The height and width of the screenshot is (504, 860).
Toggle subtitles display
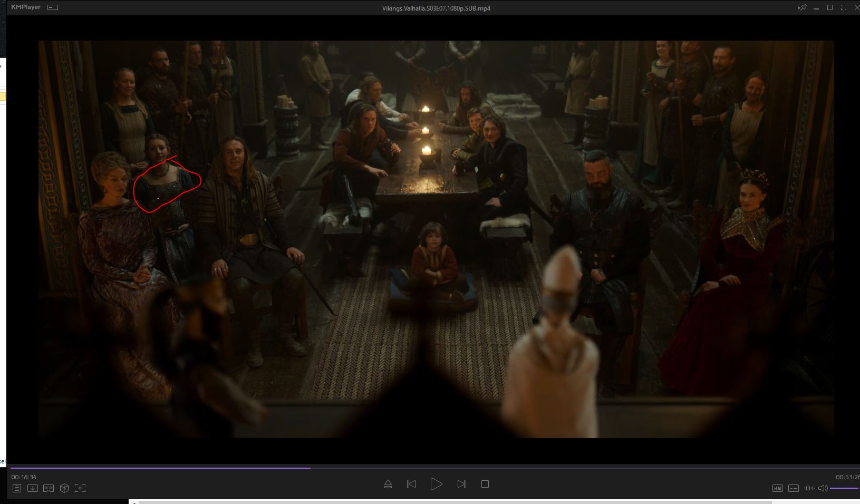(793, 488)
